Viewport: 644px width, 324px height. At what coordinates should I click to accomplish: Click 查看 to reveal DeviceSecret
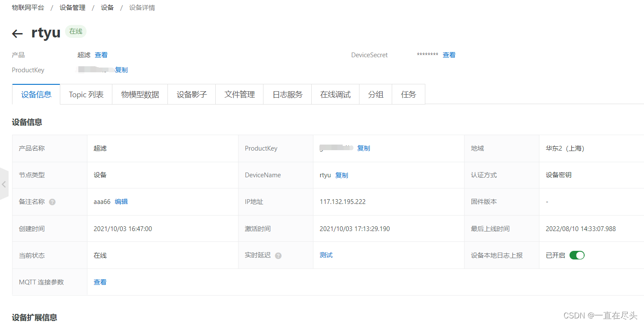(449, 55)
